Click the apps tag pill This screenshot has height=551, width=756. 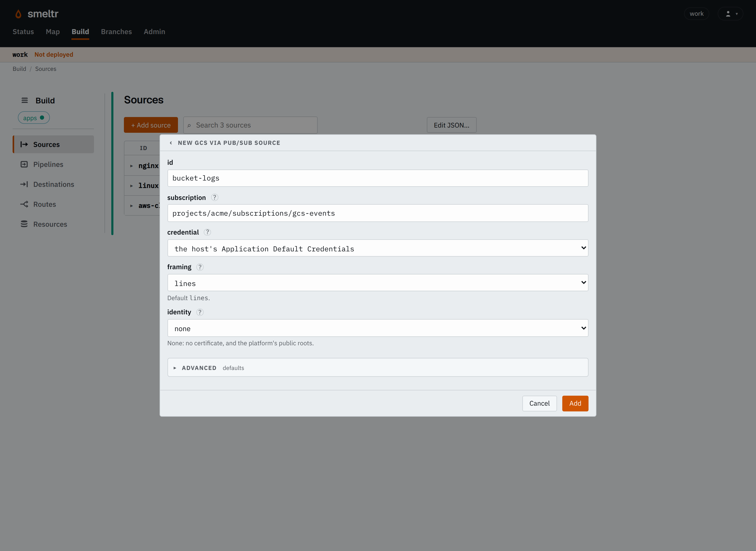click(x=34, y=118)
